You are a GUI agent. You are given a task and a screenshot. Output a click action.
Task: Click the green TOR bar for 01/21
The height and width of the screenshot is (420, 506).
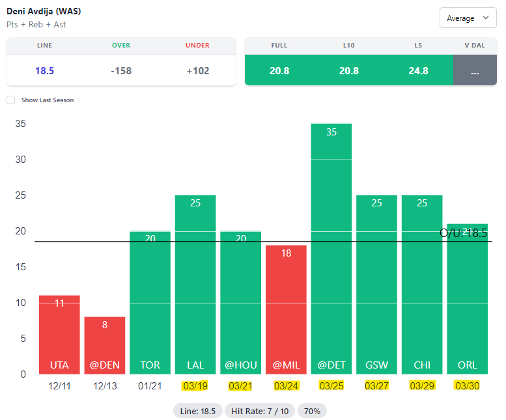(x=150, y=303)
